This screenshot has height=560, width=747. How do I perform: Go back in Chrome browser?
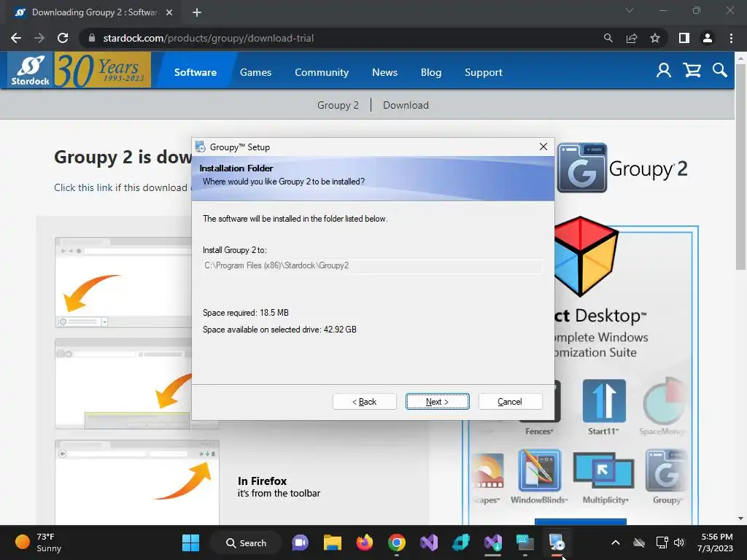click(16, 38)
